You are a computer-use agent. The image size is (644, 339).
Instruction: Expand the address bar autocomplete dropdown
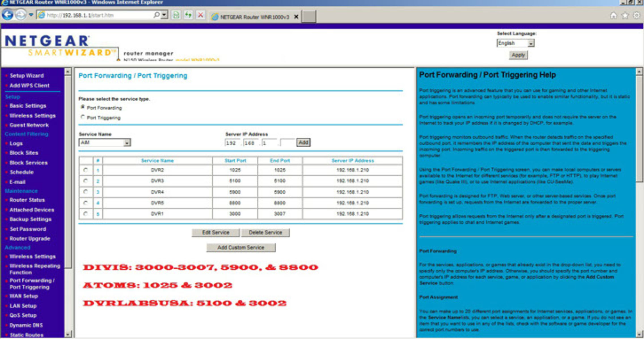tap(164, 15)
